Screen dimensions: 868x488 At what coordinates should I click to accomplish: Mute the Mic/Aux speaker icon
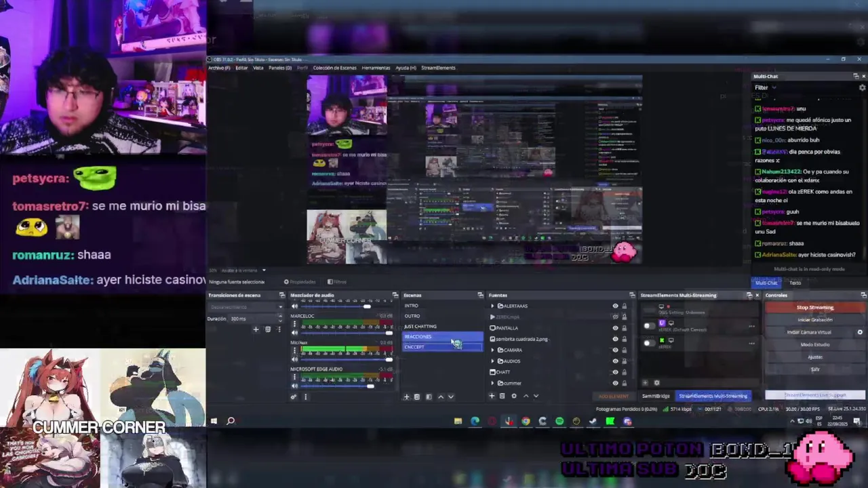[x=294, y=359]
